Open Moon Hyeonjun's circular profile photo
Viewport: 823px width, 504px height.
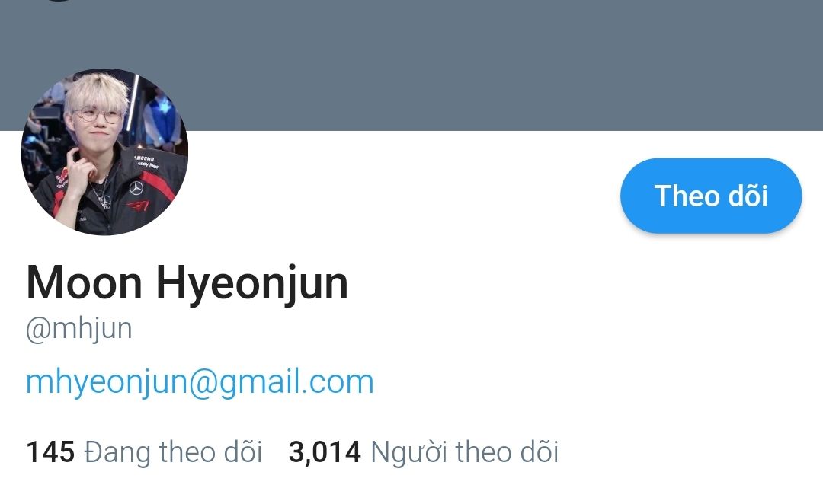(104, 152)
